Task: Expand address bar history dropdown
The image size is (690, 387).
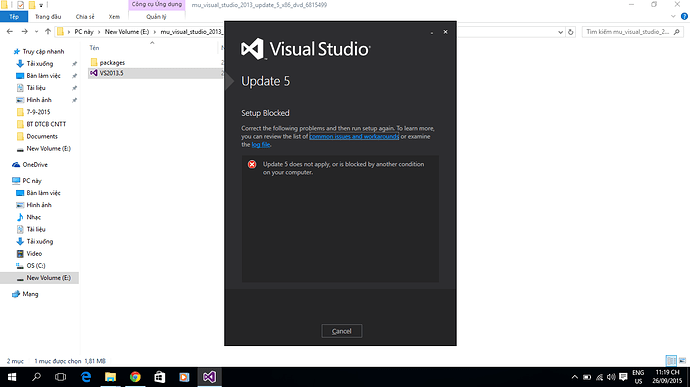Action: click(x=560, y=32)
